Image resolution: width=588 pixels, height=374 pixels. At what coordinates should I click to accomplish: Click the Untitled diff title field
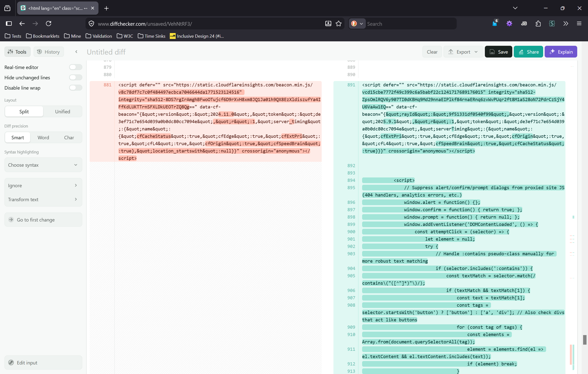[106, 52]
